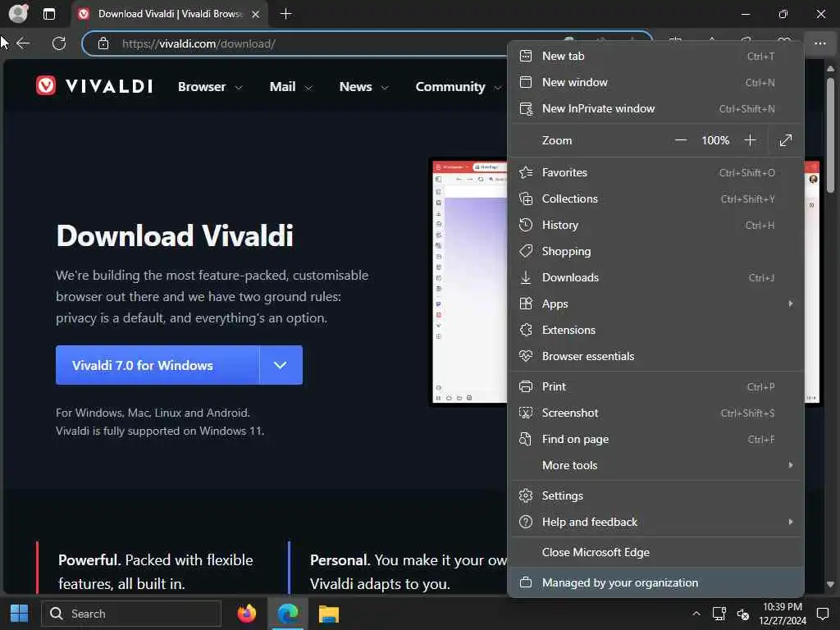Click the taskbar Search box
840x630 pixels.
131,614
